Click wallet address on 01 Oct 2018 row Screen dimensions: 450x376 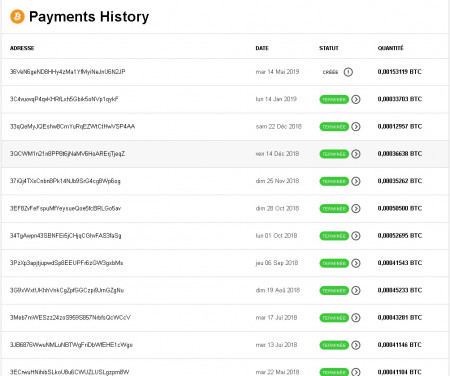66,236
